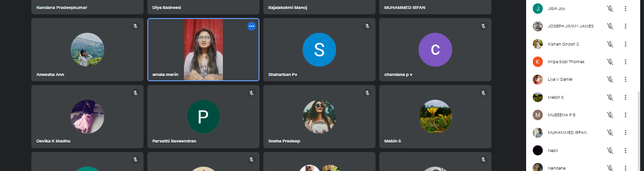Image resolution: width=644 pixels, height=171 pixels.
Task: Mute Nabil in participant list
Action: point(610,151)
